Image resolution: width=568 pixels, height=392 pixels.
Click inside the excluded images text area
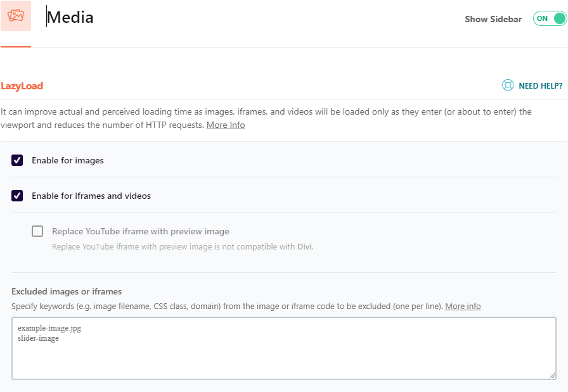click(283, 358)
